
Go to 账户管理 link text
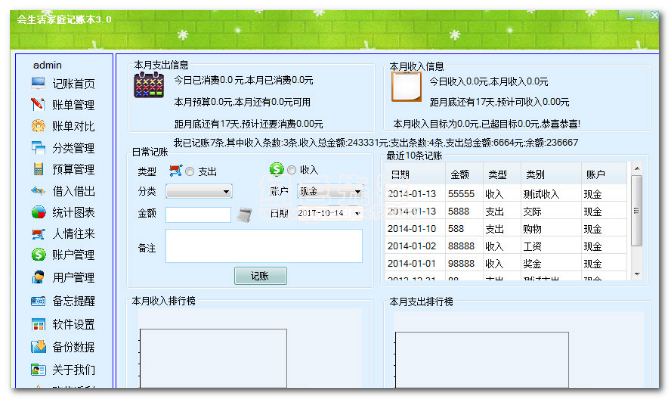coord(73,255)
